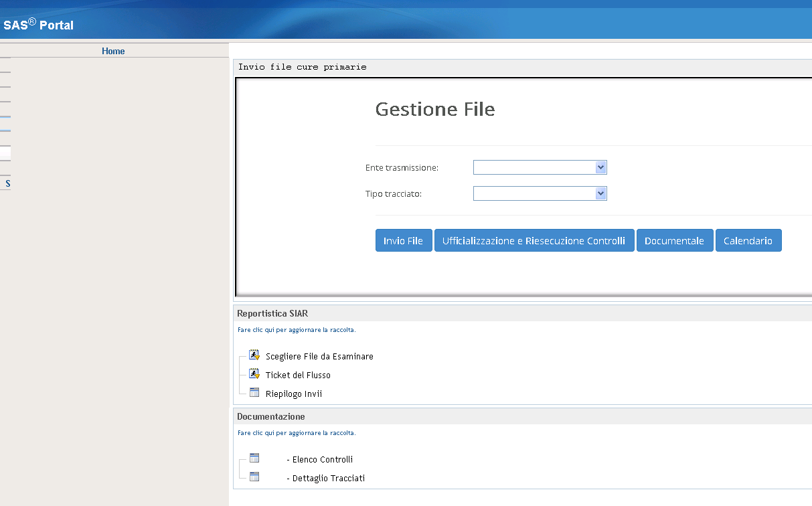Open the Ente trasmissione dropdown
Image resolution: width=812 pixels, height=506 pixels.
coord(540,167)
